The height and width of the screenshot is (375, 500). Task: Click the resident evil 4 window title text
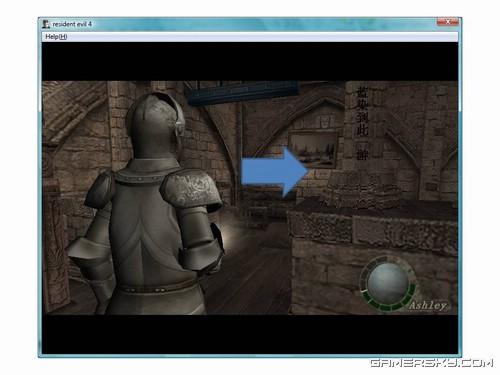coord(72,24)
